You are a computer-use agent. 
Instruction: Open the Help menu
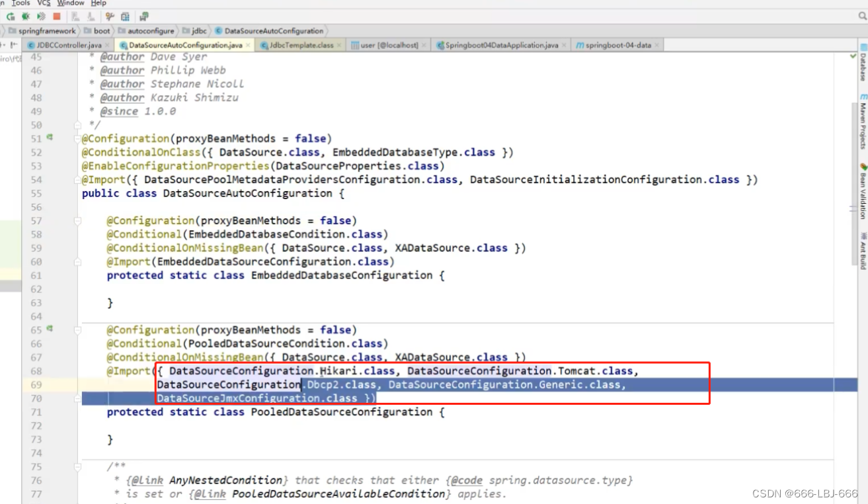click(99, 3)
